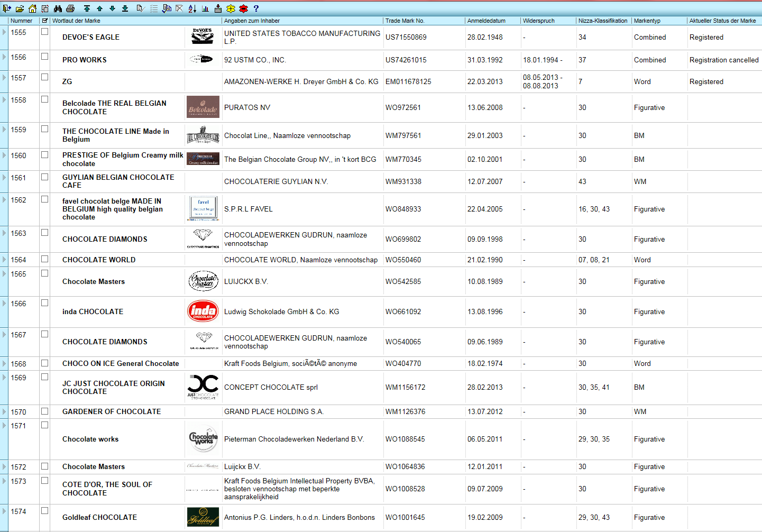This screenshot has height=532, width=762.
Task: Check the box for row 1564
Action: click(45, 259)
